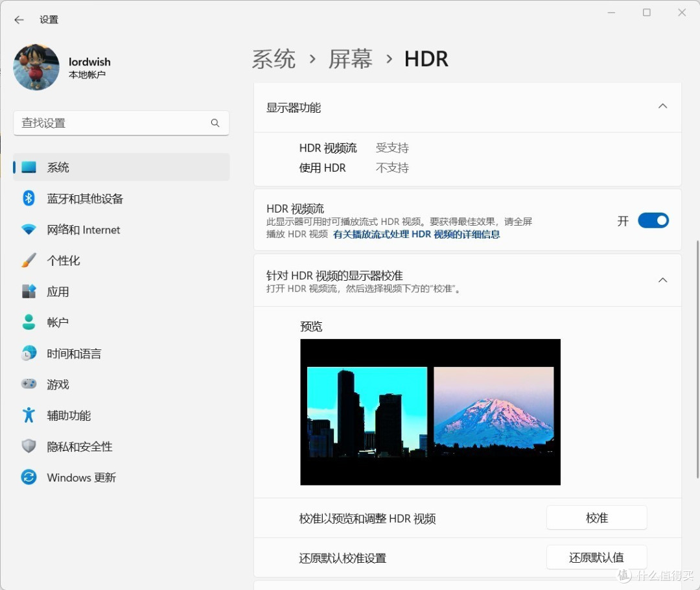Click the back arrow in Settings
The width and height of the screenshot is (700, 590).
point(18,19)
